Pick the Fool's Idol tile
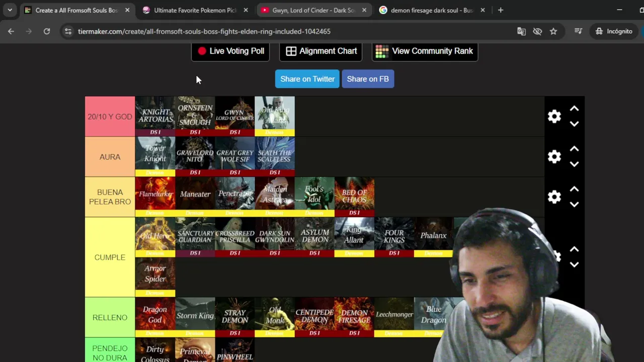The width and height of the screenshot is (644, 362). 314,197
